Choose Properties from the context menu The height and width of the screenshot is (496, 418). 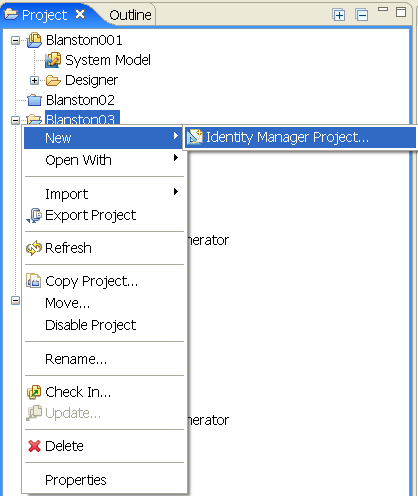(x=103, y=480)
